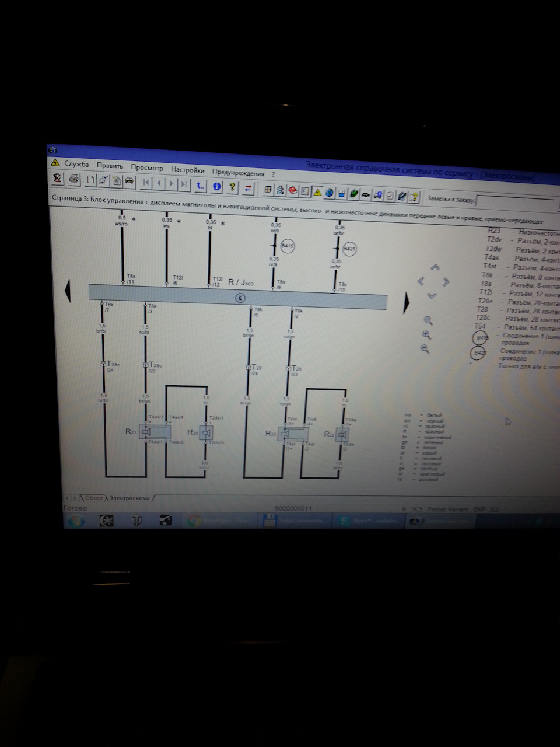Click the globe toolbar icon
This screenshot has height=747, width=560.
click(x=329, y=193)
